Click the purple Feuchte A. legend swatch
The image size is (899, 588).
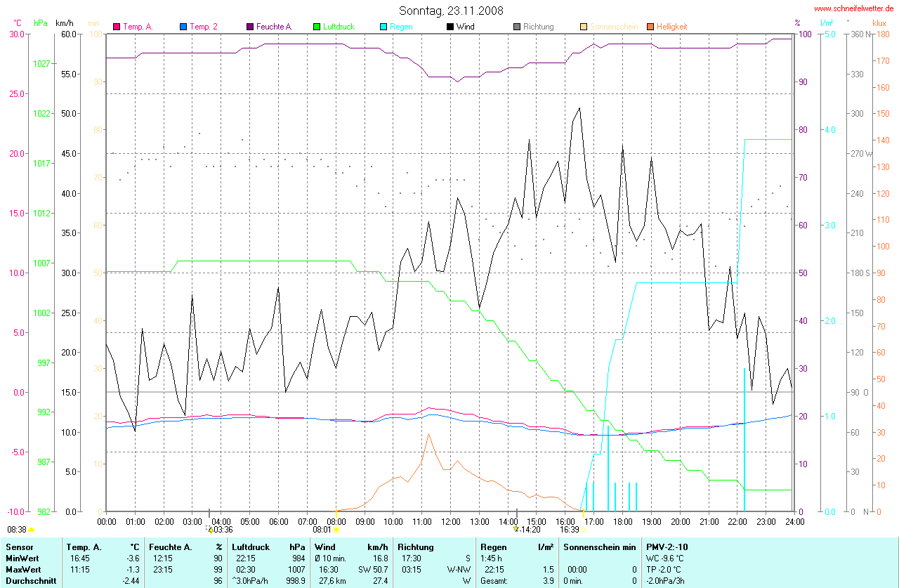pyautogui.click(x=249, y=27)
